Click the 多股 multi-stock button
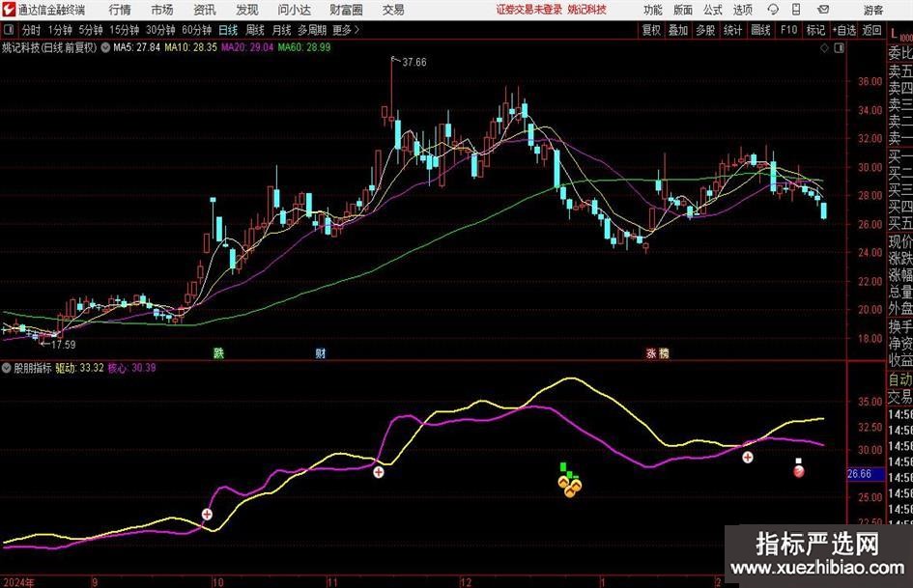Screen dimensions: 913x588 pyautogui.click(x=705, y=30)
